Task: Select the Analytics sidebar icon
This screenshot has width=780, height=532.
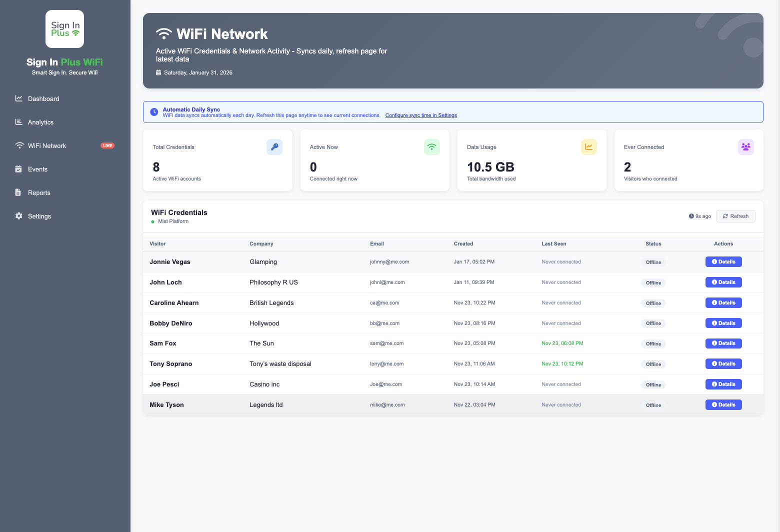Action: click(x=19, y=122)
